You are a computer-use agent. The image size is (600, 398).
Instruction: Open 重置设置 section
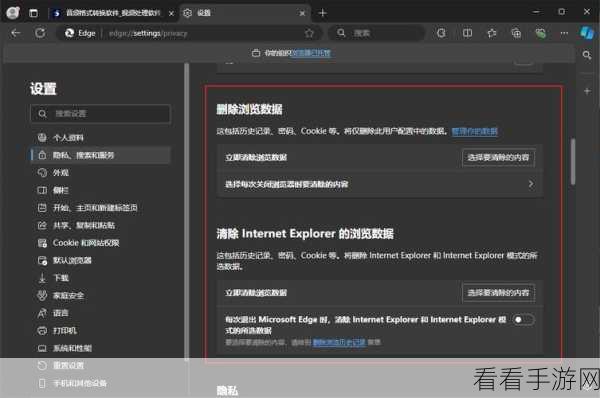point(100,365)
